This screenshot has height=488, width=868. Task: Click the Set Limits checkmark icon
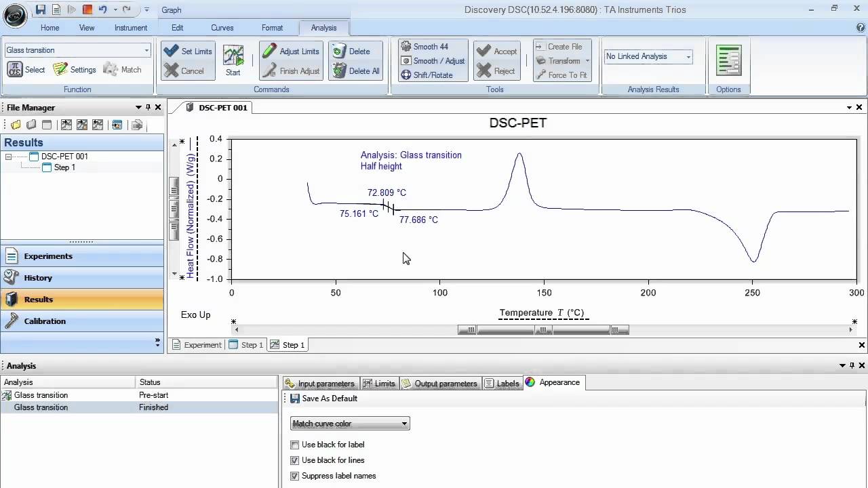172,52
